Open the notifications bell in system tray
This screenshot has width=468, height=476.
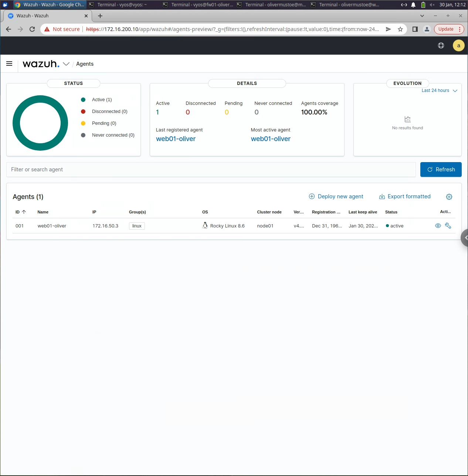click(413, 5)
